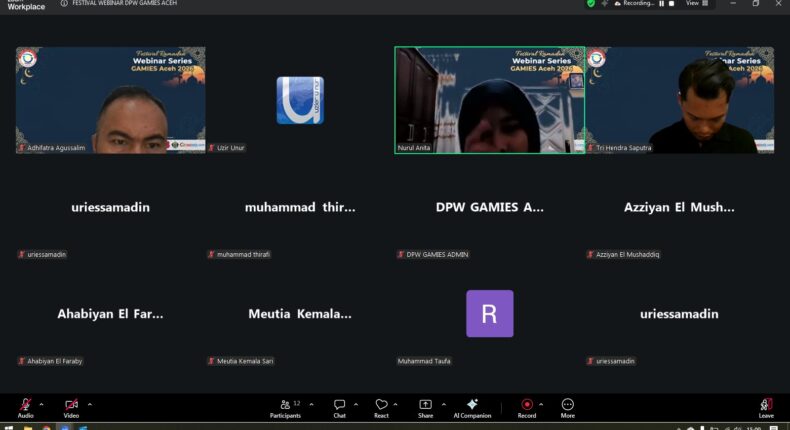Click the DPW GAMIES A... participant tile
790x430 pixels.
[489, 207]
